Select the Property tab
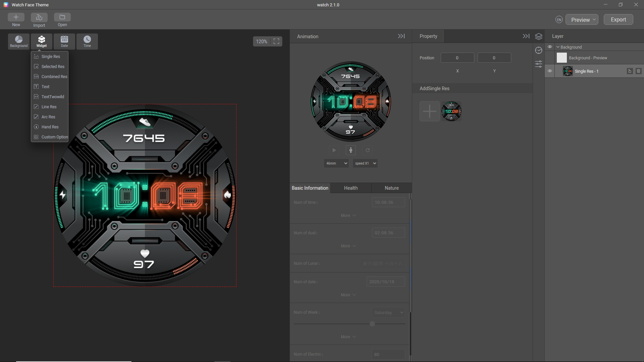Viewport: 644px width, 362px height. tap(428, 36)
